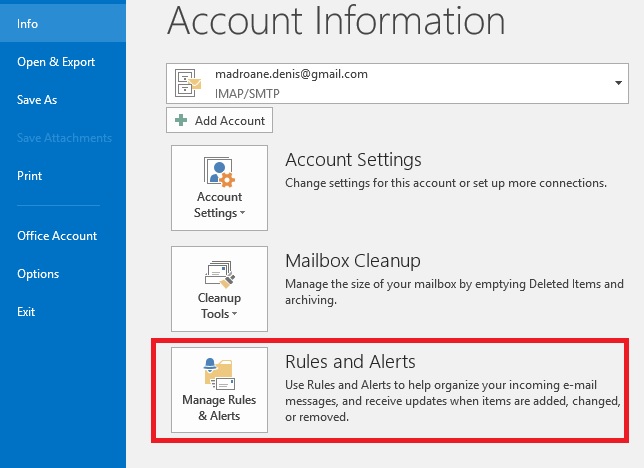Click the Account Settings gear-person icon

pos(219,173)
